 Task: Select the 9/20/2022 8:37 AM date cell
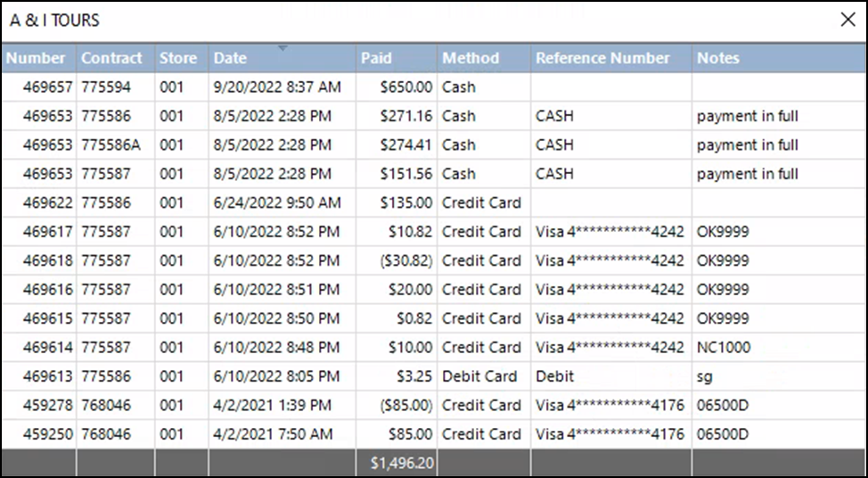tap(277, 87)
